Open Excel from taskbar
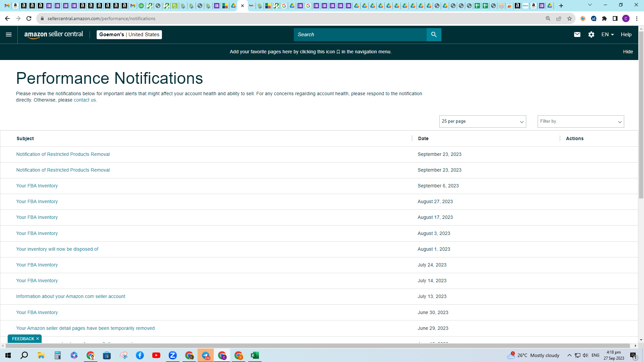Screen dimensions: 644x362 point(255,355)
